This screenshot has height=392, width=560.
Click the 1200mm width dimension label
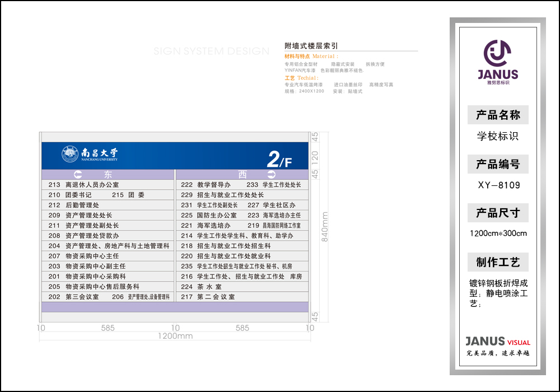click(175, 336)
